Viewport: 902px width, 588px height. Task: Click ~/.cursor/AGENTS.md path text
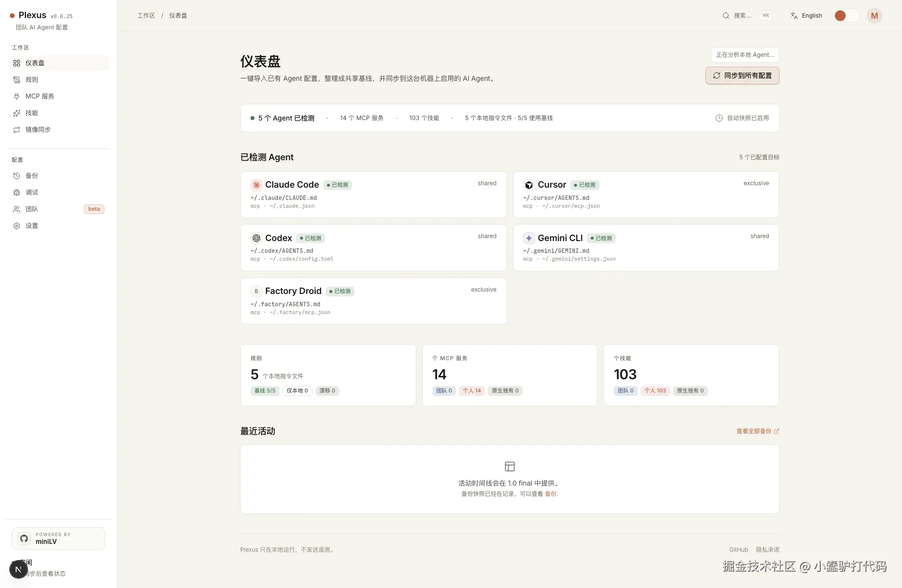coord(556,198)
